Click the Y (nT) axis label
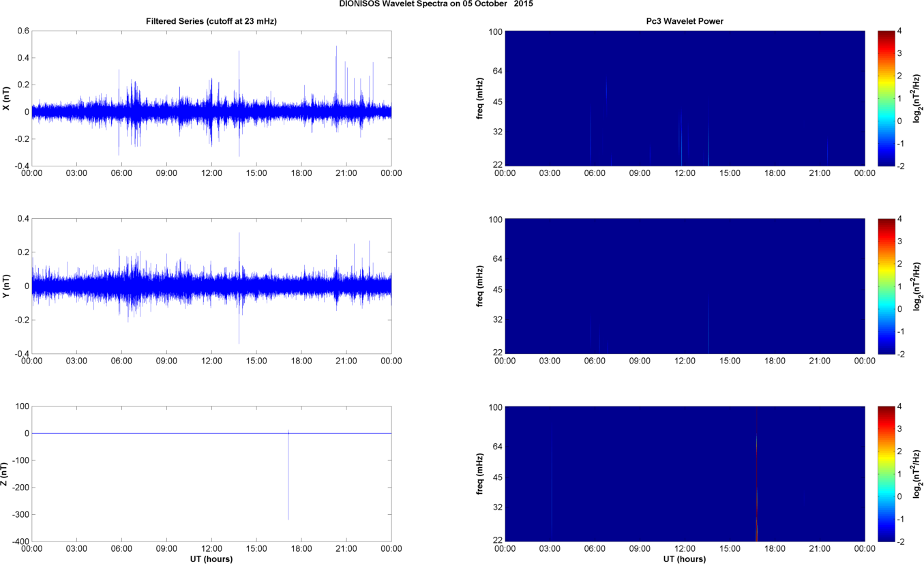924x564 pixels. tap(6, 286)
